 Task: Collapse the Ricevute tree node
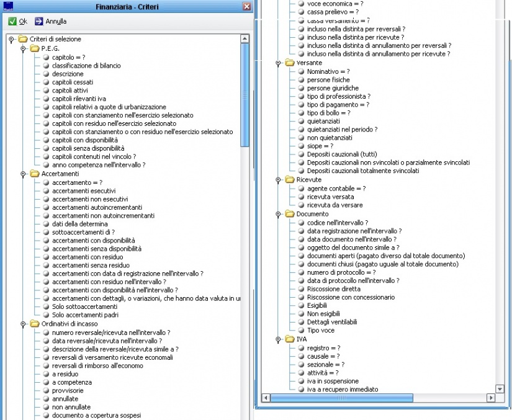[278, 180]
